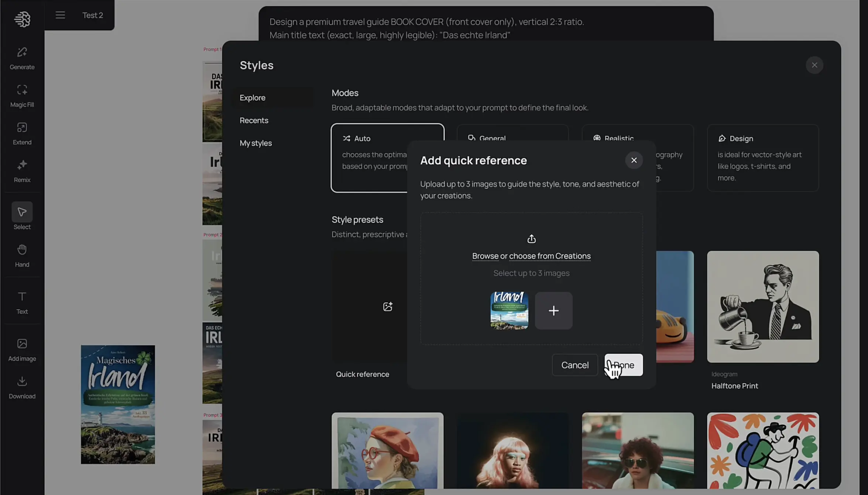Pick the colorful hiker cutout style preset
The height and width of the screenshot is (495, 868).
pos(763,450)
